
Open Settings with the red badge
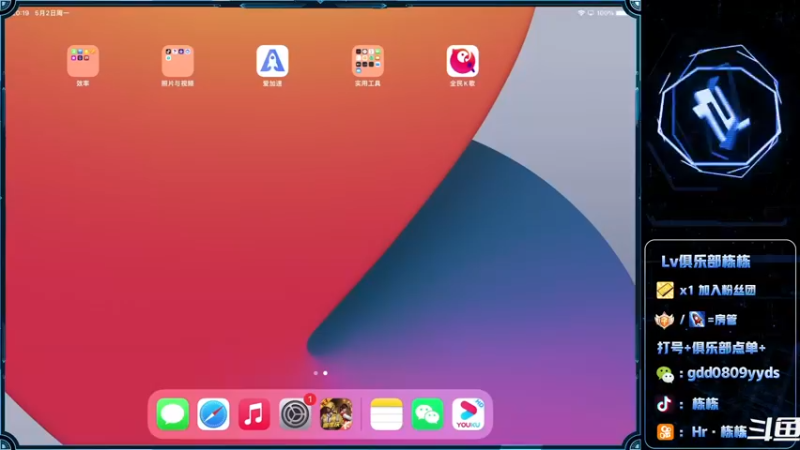point(295,414)
